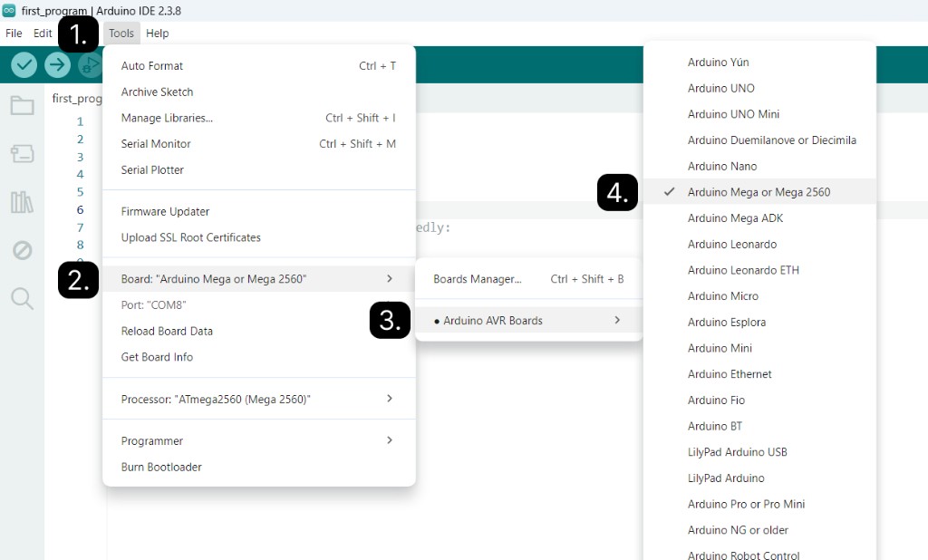The image size is (928, 560).
Task: Select Upload SSL Root Certificates
Action: tap(258, 237)
